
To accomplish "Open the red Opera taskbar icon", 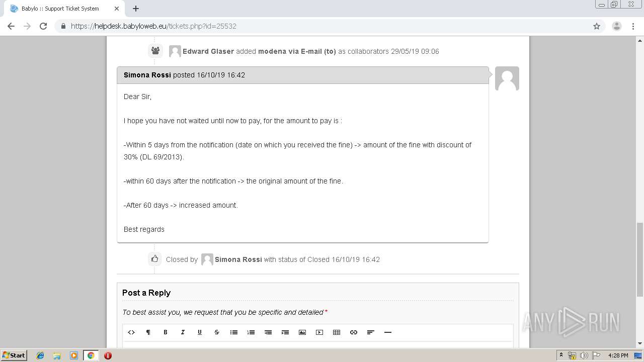I will pos(108,355).
